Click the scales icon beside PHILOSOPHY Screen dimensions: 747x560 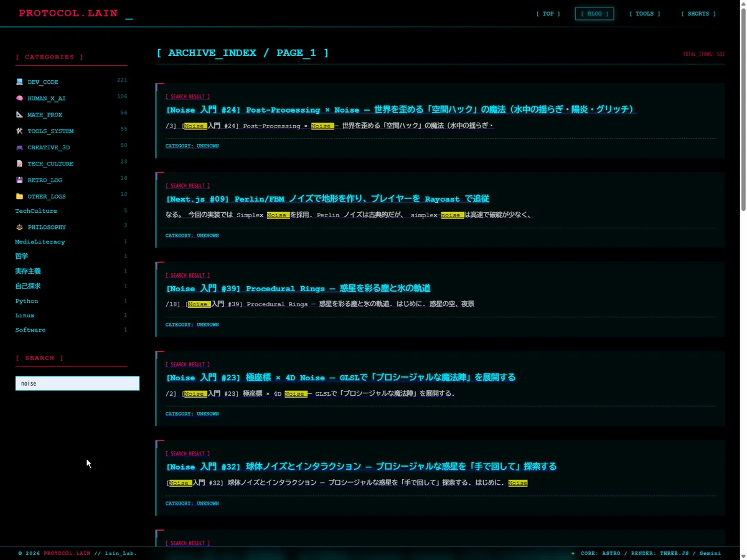pyautogui.click(x=19, y=227)
